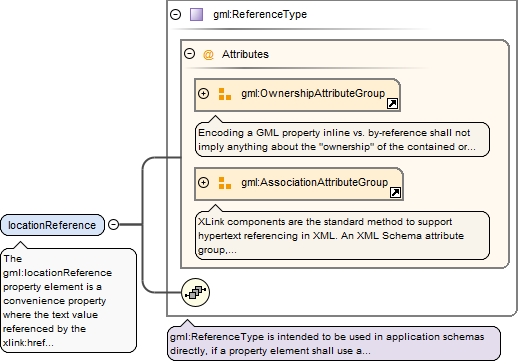The image size is (519, 364).
Task: Click the gml:ReferenceType description annotation
Action: pos(334,344)
